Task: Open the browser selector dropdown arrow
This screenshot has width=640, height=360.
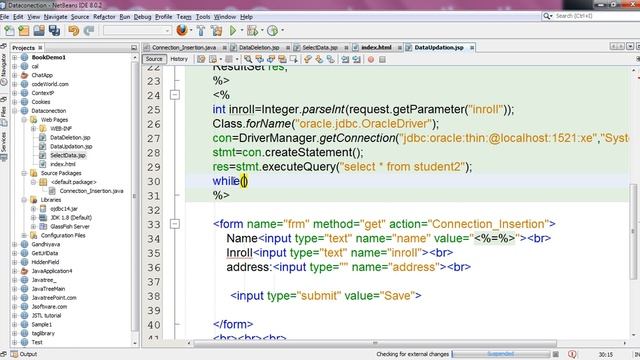Action: (x=191, y=30)
